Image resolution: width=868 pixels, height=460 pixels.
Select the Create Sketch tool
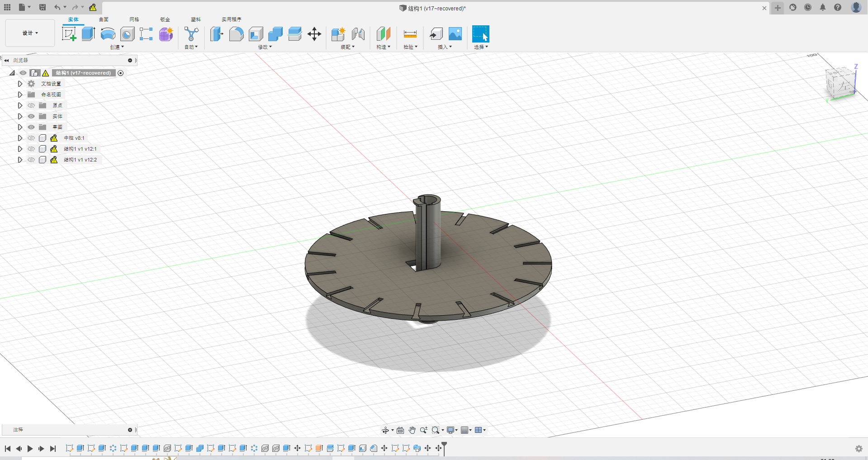(69, 34)
